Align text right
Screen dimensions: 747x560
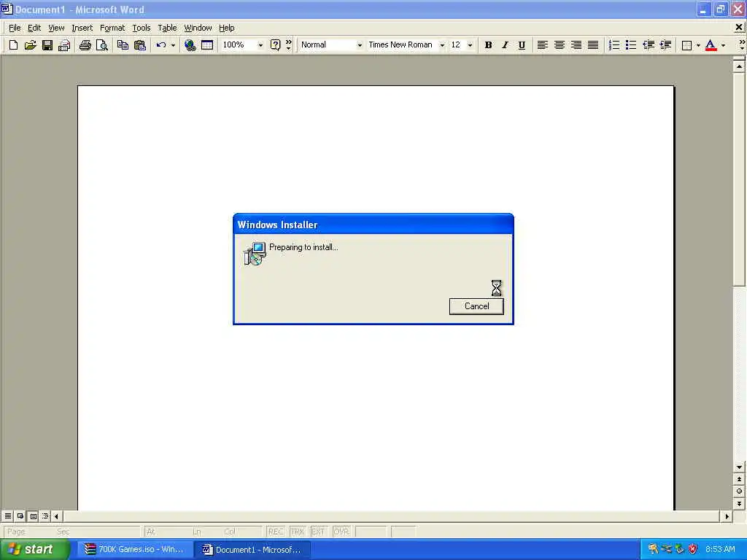576,45
